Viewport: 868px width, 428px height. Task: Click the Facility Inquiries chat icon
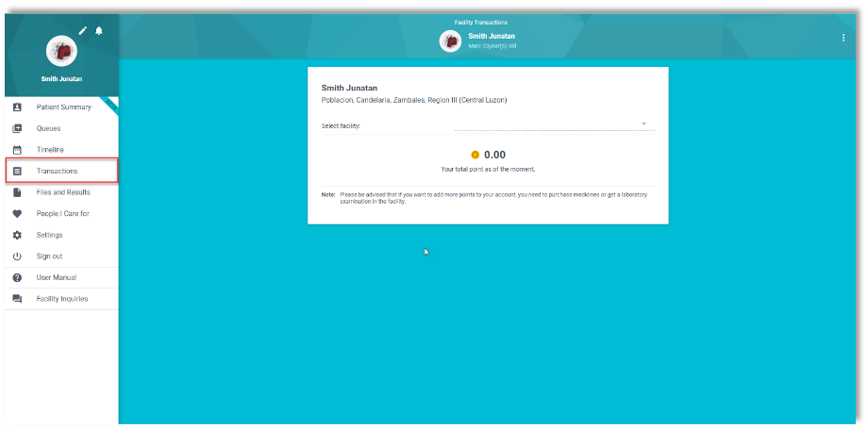pyautogui.click(x=17, y=299)
